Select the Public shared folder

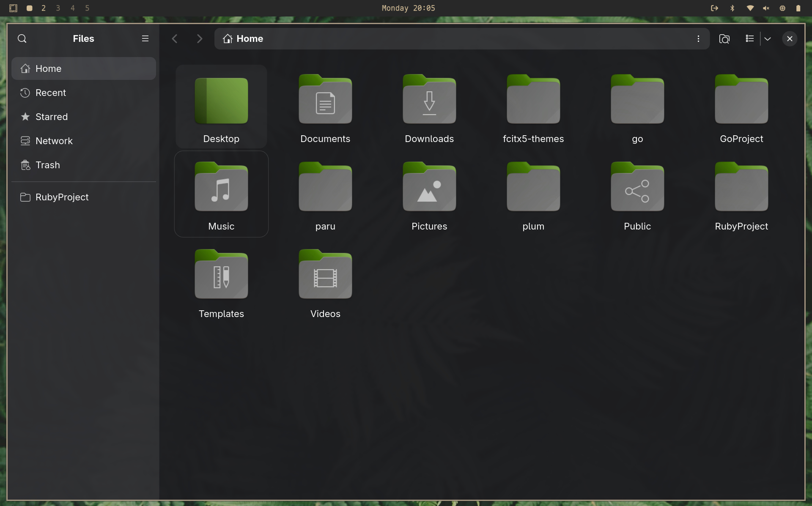pyautogui.click(x=637, y=188)
